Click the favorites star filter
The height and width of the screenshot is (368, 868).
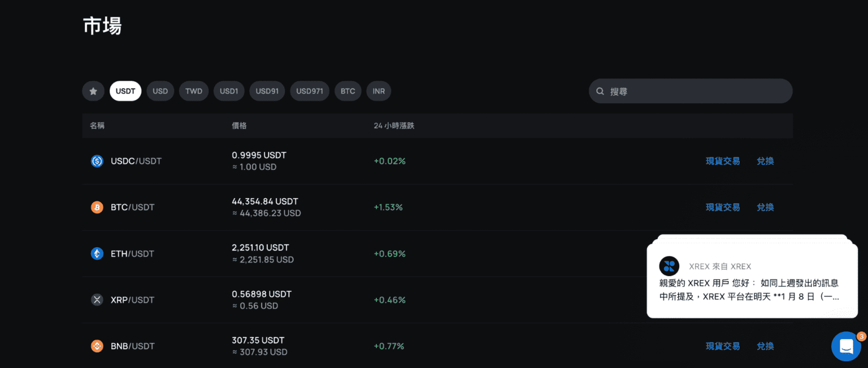click(93, 91)
